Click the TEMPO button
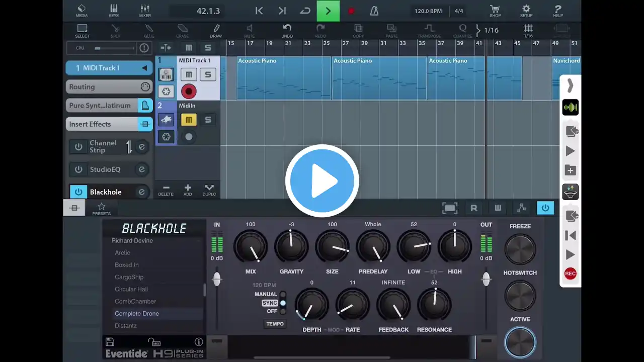The width and height of the screenshot is (644, 362). [275, 324]
